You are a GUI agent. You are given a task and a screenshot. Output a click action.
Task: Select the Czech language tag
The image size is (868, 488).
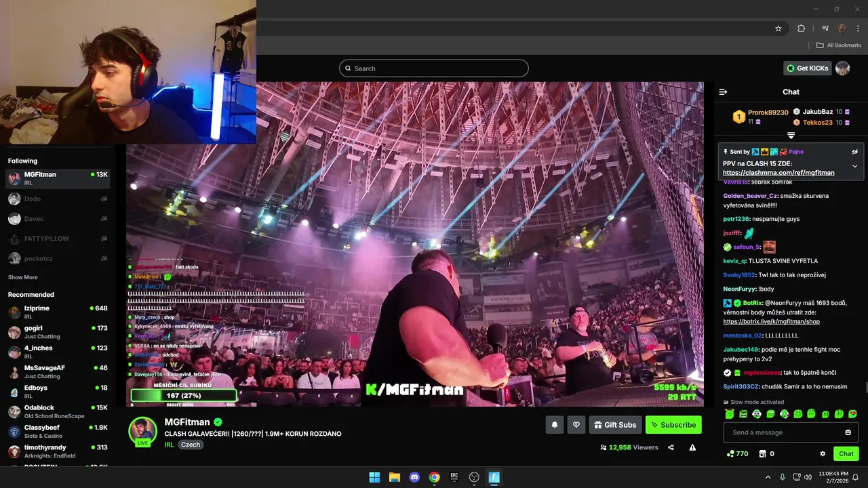(191, 445)
